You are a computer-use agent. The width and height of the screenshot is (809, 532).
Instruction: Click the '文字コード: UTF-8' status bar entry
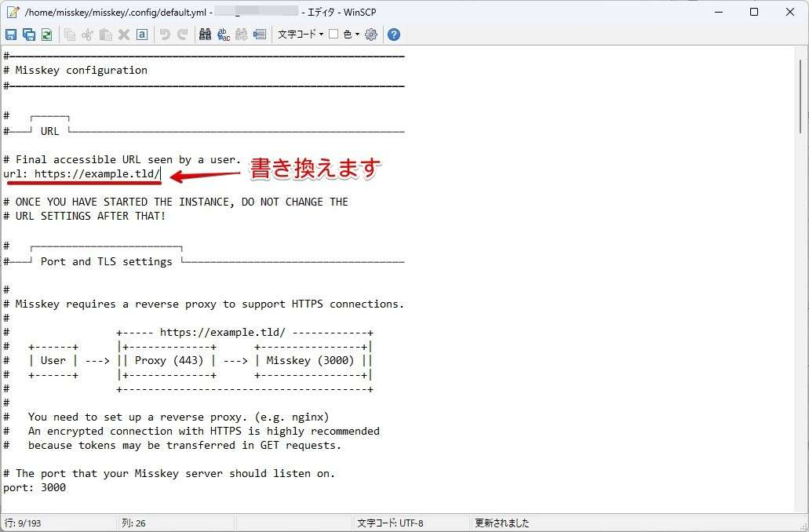[x=390, y=523]
